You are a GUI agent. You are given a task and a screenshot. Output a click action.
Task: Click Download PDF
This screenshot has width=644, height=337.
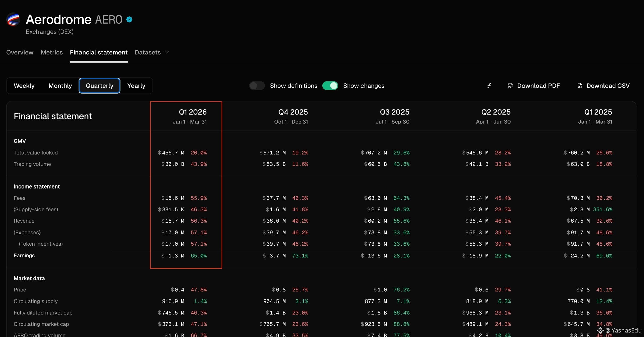tap(534, 86)
